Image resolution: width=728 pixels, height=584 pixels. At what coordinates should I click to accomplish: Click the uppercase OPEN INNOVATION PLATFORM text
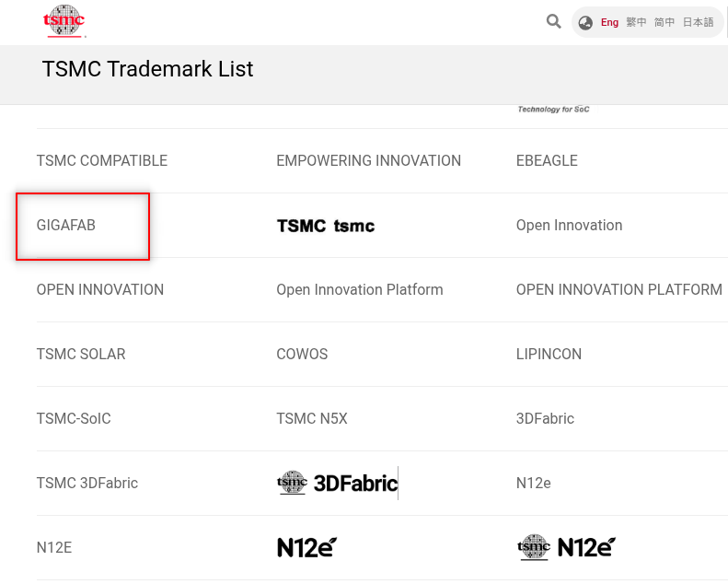coord(619,290)
